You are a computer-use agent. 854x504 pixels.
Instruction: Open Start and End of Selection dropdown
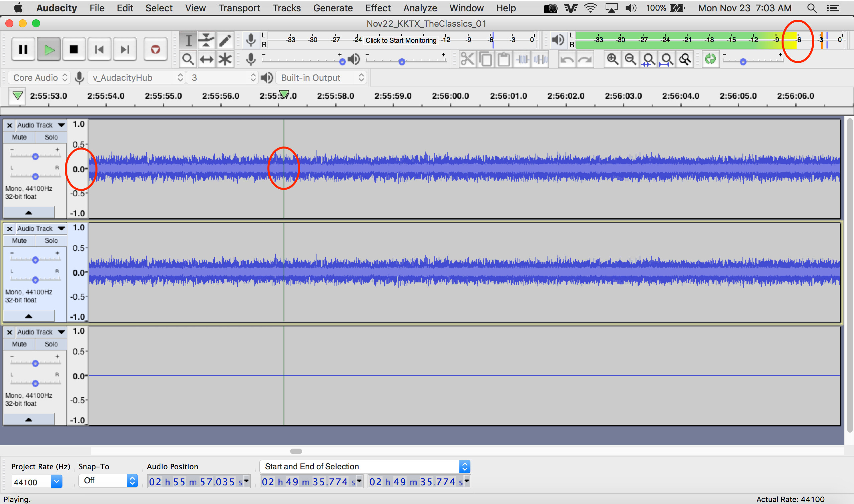[365, 467]
